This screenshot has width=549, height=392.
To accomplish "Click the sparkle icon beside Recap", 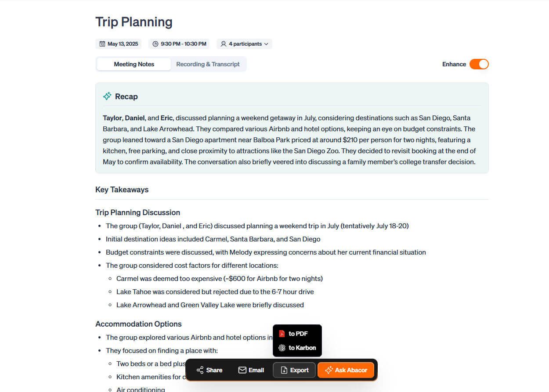I will 107,96.
